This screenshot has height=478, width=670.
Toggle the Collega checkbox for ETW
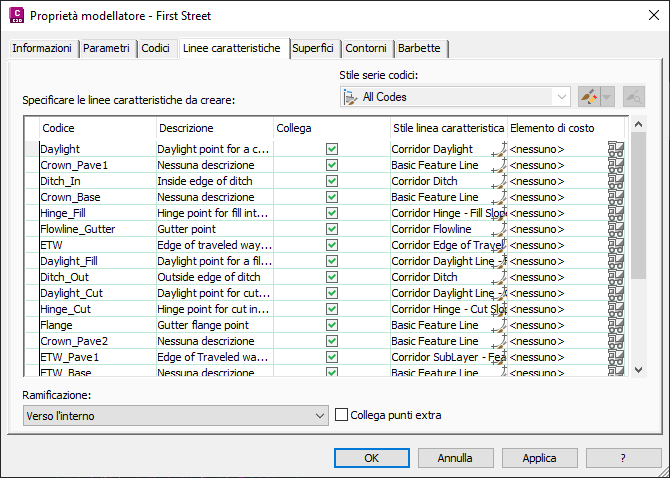click(332, 245)
